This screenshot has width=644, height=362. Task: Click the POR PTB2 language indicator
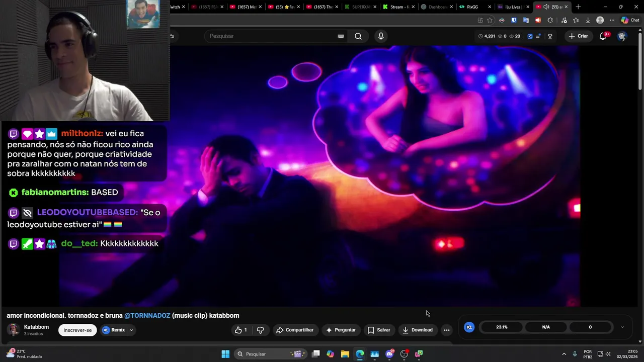click(588, 354)
